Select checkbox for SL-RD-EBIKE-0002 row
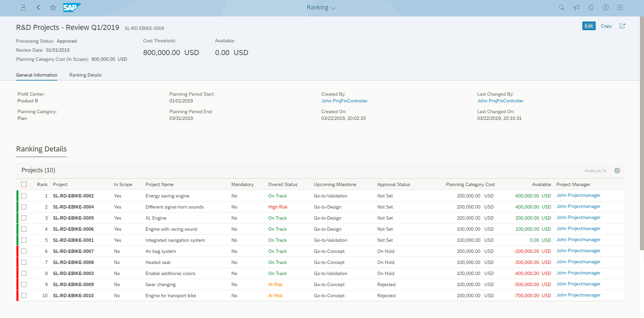This screenshot has width=644, height=318. point(24,196)
